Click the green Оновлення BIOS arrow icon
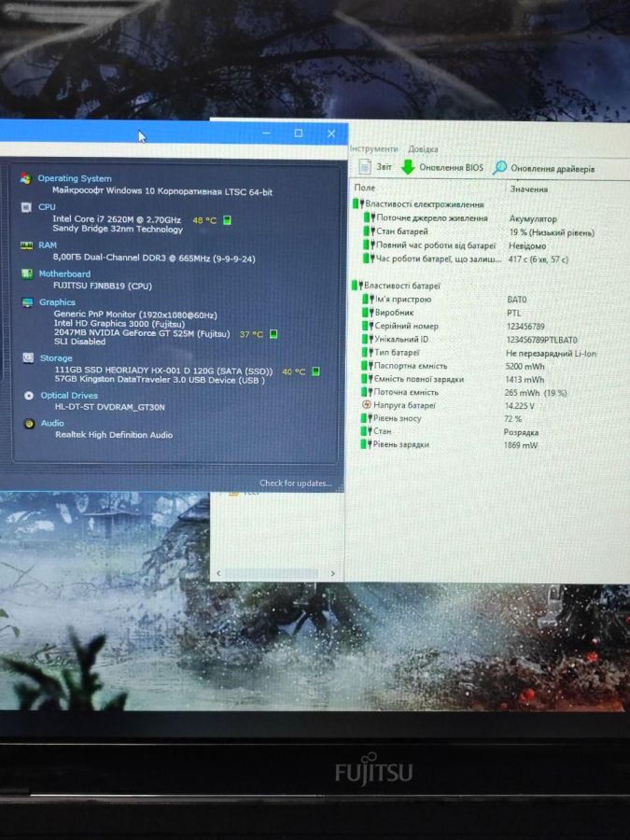Viewport: 630px width, 840px height. pos(408,167)
